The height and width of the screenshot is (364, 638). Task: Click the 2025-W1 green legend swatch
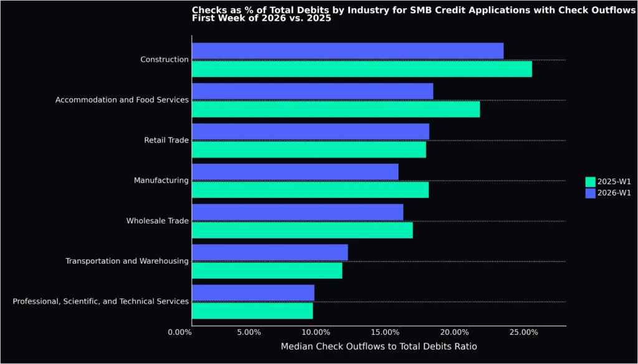click(x=590, y=182)
